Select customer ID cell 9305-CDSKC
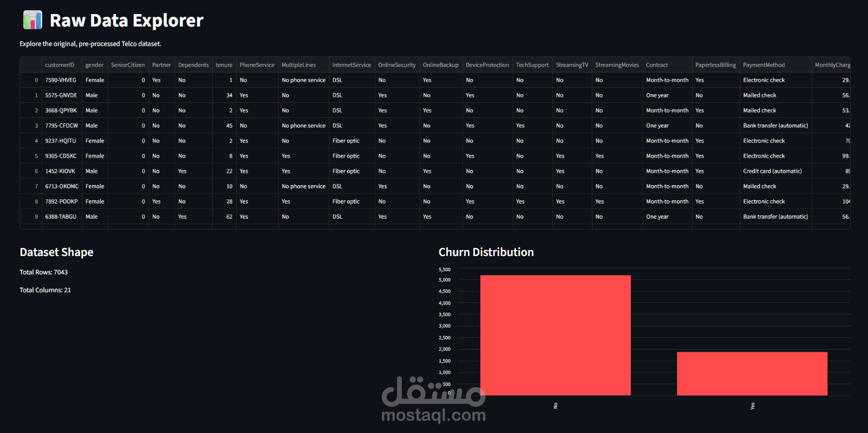868x433 pixels. [61, 156]
